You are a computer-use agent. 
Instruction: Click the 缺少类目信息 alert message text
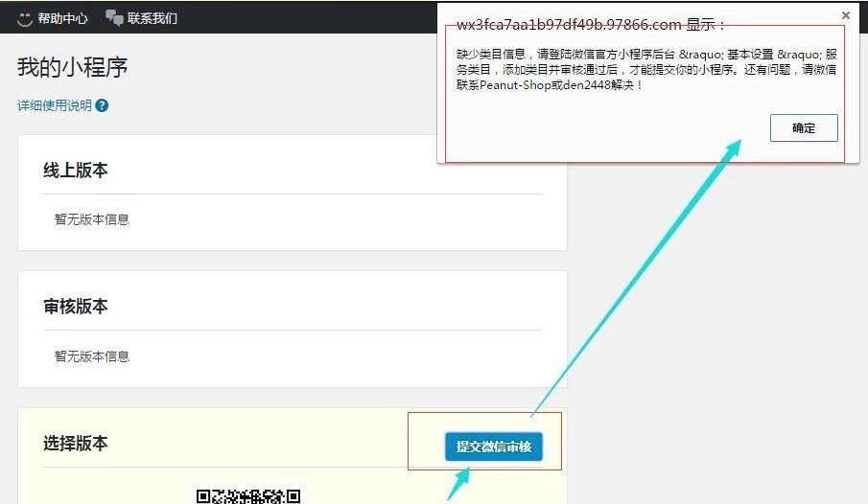coord(489,54)
